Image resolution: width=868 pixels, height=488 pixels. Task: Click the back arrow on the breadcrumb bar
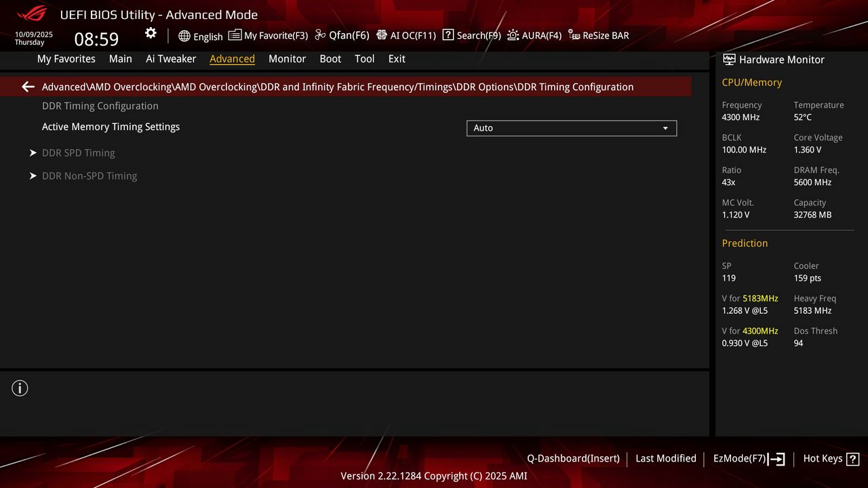click(x=26, y=86)
